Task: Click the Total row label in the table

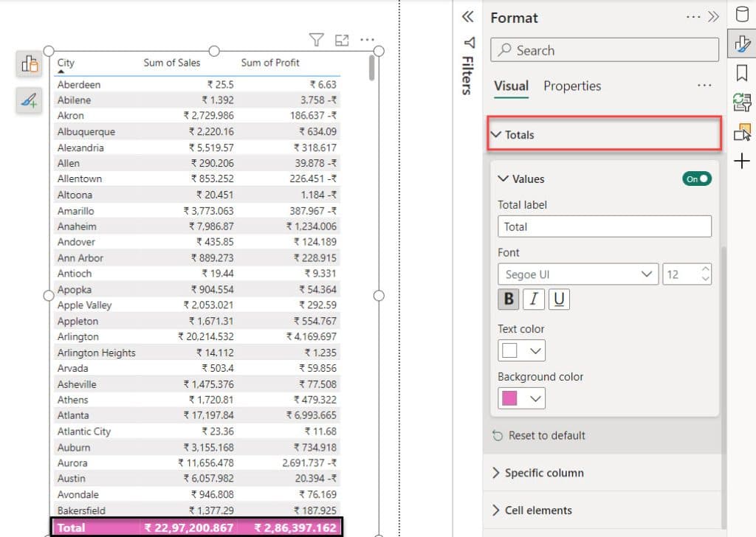Action: 71,528
